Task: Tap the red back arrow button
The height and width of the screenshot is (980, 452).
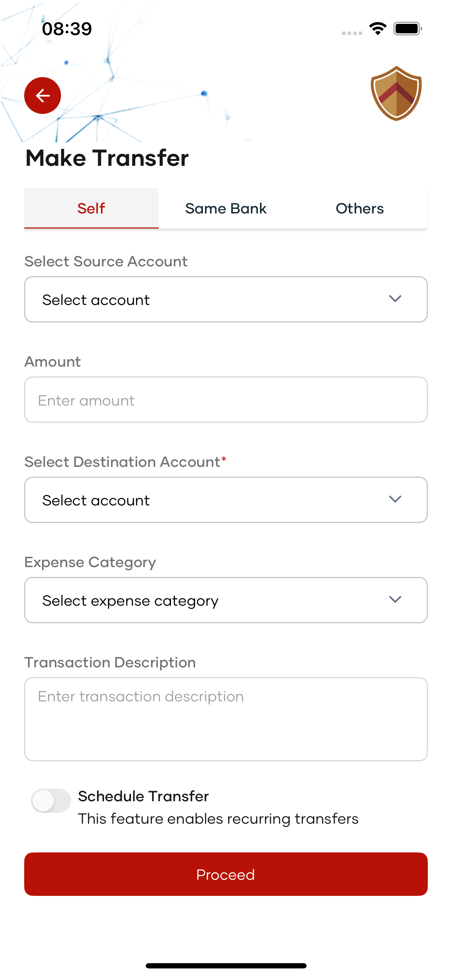Action: click(x=43, y=95)
